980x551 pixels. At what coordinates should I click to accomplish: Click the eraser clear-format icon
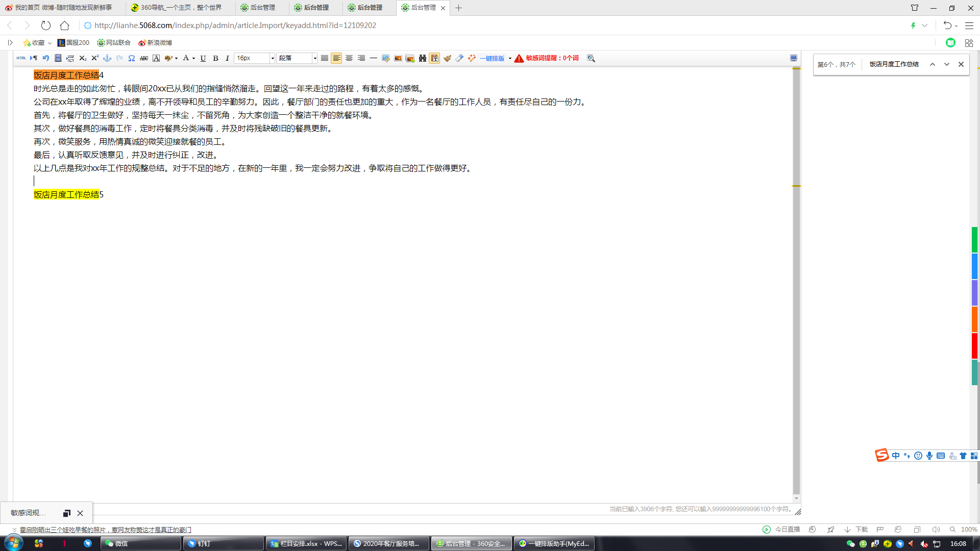coord(459,58)
